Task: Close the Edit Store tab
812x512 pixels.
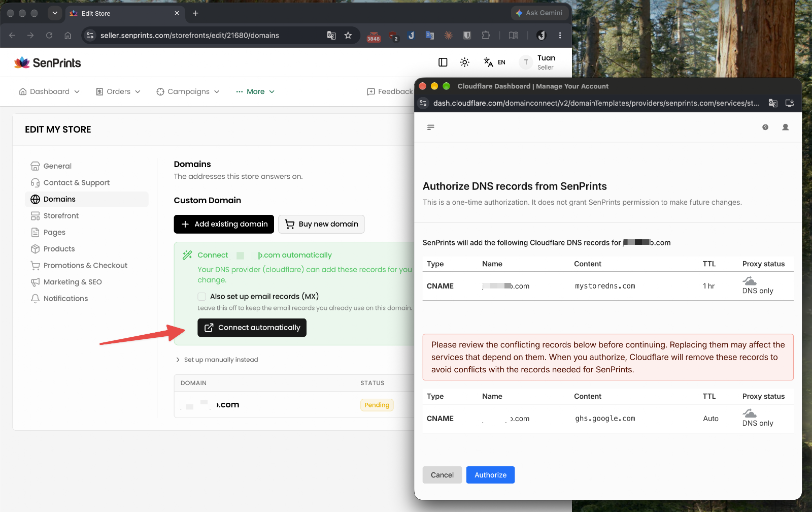Action: pyautogui.click(x=177, y=13)
